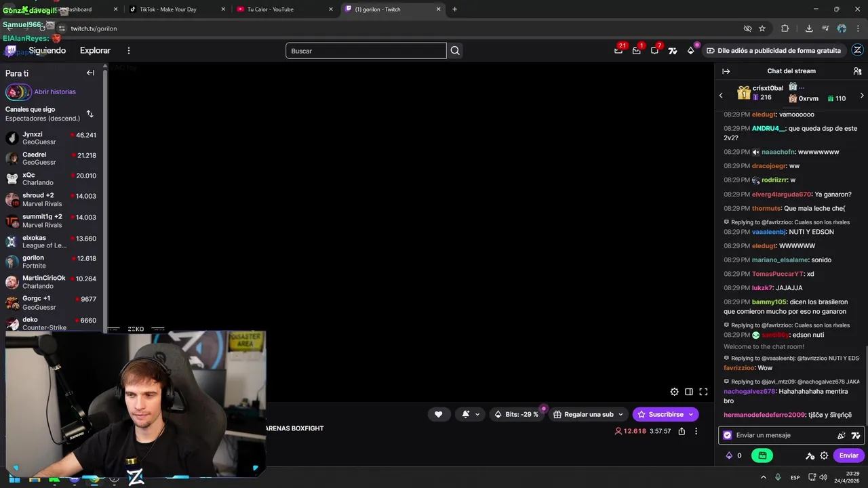868x488 pixels.
Task: Show next gift leaderboard entry arrow
Action: click(862, 96)
